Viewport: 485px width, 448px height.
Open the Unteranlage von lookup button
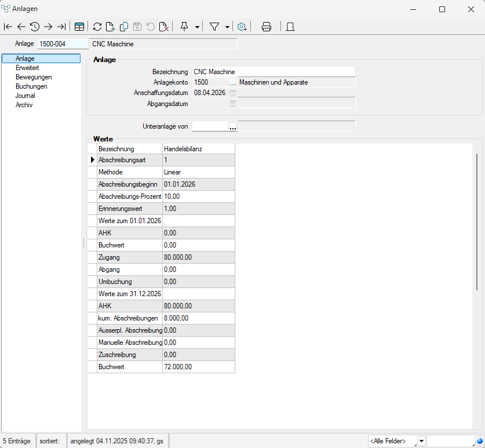click(x=233, y=126)
